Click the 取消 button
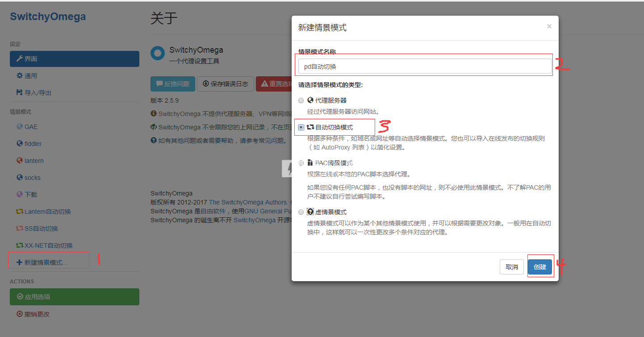Image resolution: width=644 pixels, height=337 pixels. 512,267
